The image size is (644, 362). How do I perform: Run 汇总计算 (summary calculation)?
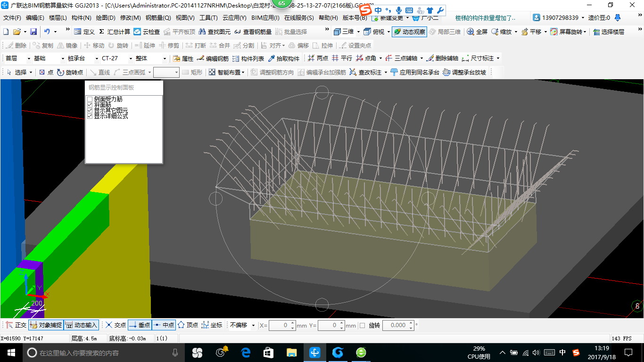coord(115,32)
